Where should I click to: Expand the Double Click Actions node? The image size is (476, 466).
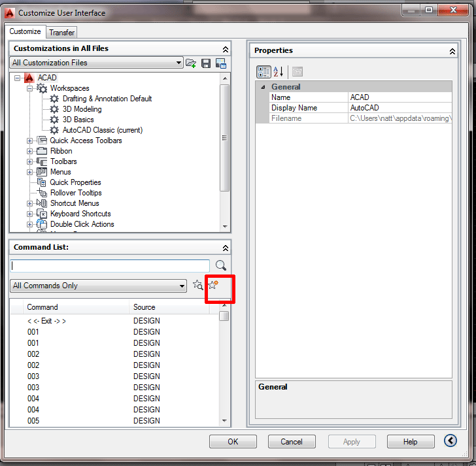click(29, 225)
